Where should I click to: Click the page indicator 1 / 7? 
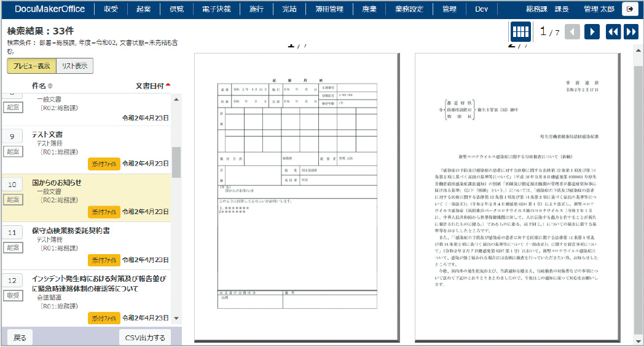(x=549, y=31)
